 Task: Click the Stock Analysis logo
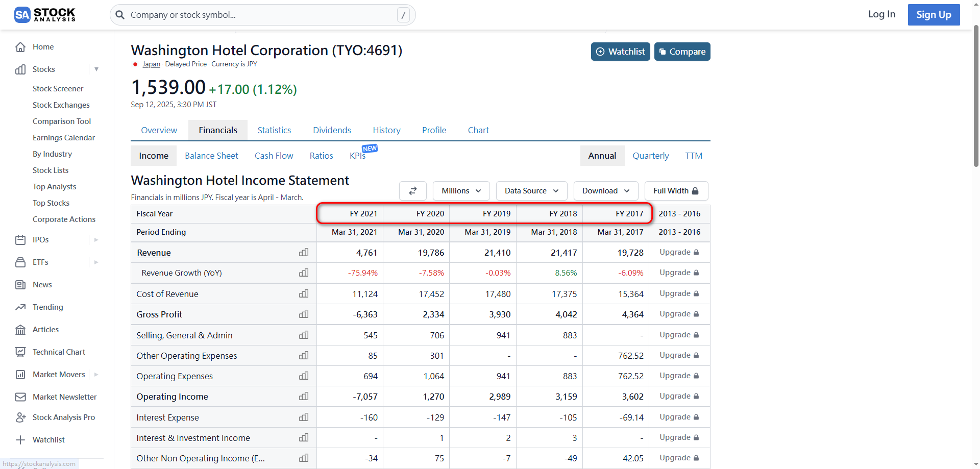pos(45,15)
